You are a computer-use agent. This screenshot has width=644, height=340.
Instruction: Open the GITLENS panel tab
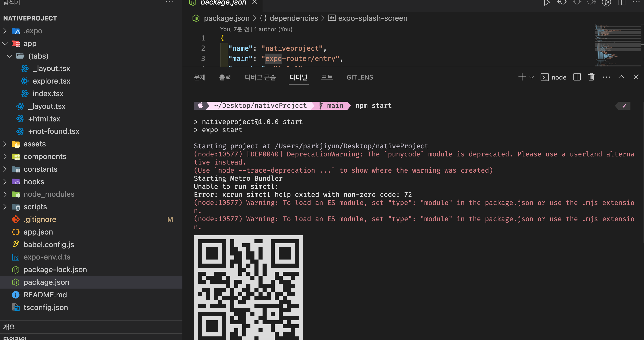(x=360, y=77)
